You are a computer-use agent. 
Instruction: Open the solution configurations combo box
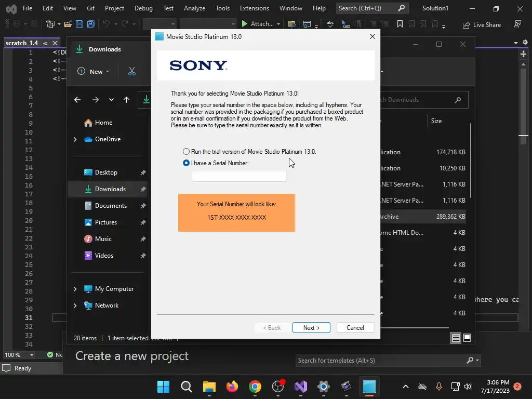pyautogui.click(x=160, y=24)
